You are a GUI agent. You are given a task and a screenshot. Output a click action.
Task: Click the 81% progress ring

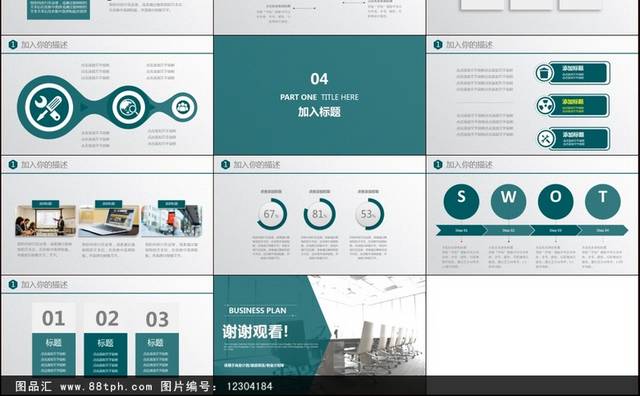[320, 214]
